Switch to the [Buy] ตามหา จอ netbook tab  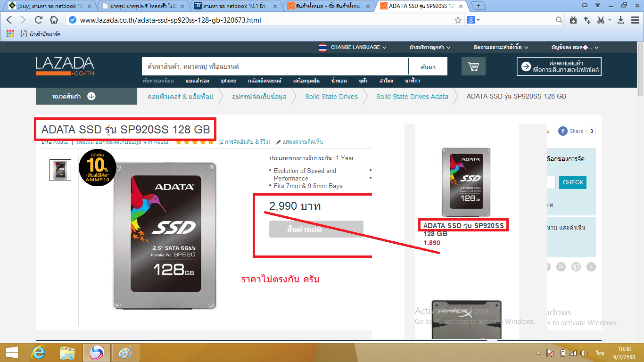click(x=50, y=6)
